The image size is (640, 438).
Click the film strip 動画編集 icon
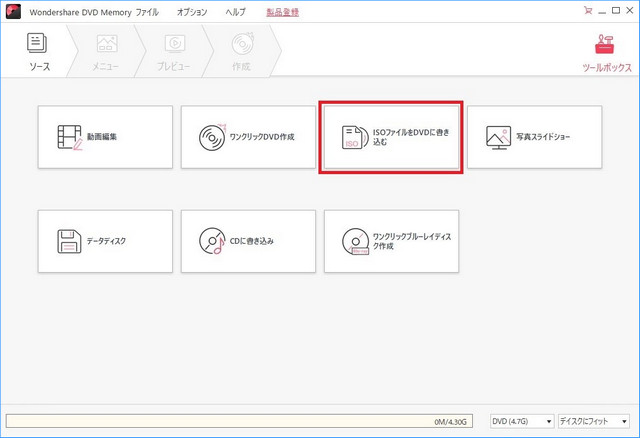click(x=70, y=137)
